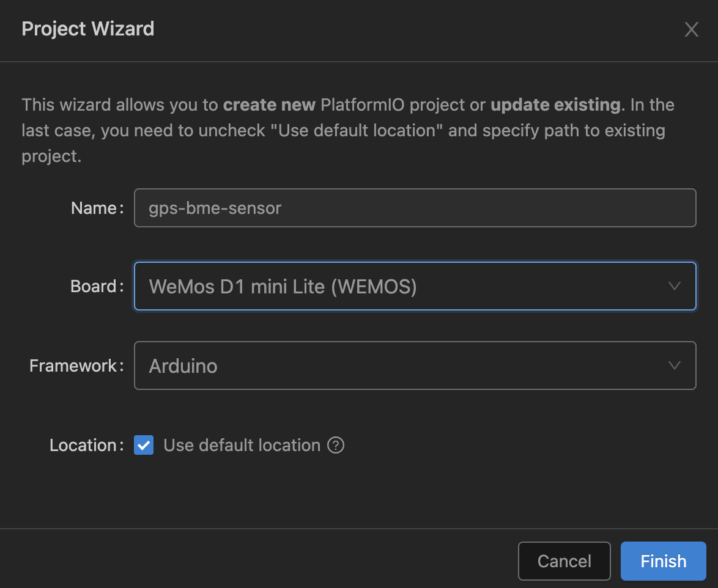Click the Cancel button
Image resolution: width=718 pixels, height=588 pixels.
click(564, 561)
